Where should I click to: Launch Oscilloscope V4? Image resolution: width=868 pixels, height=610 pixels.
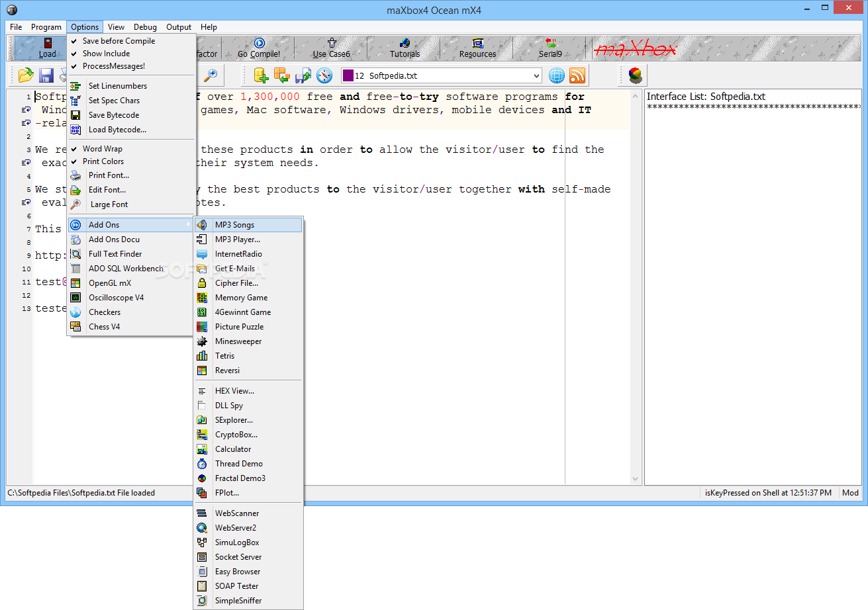(x=131, y=298)
